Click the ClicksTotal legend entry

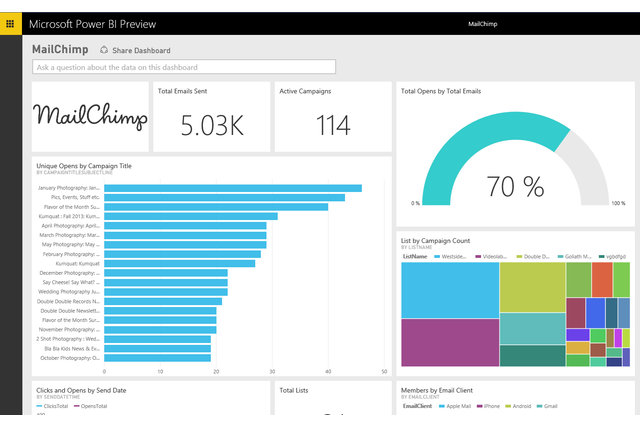point(52,406)
